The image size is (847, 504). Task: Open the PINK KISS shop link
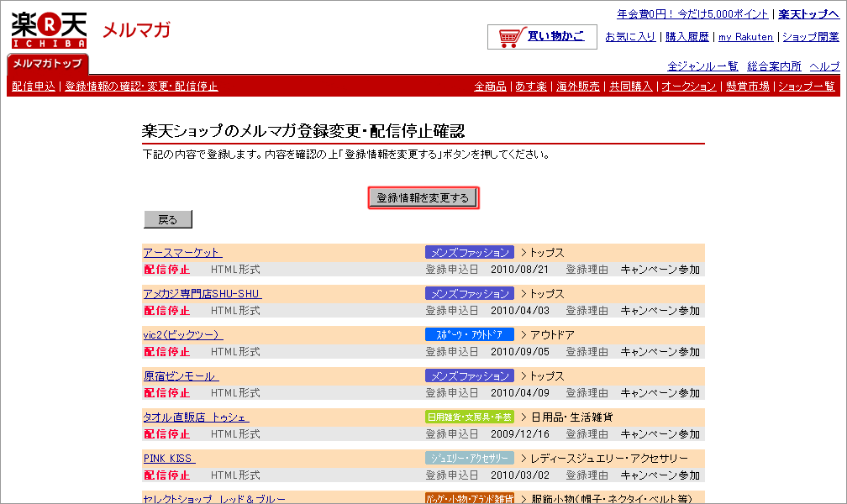169,458
